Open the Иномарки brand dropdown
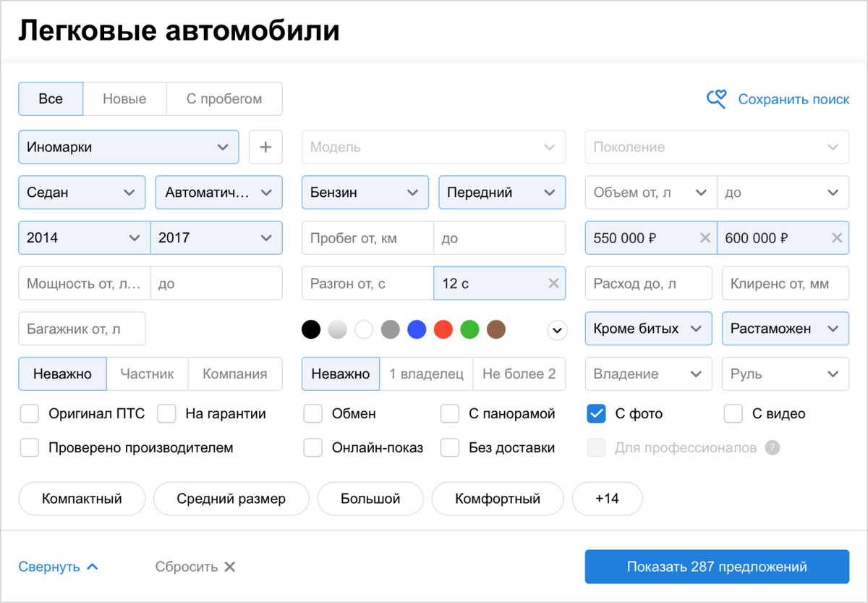Image resolution: width=868 pixels, height=603 pixels. pyautogui.click(x=129, y=147)
